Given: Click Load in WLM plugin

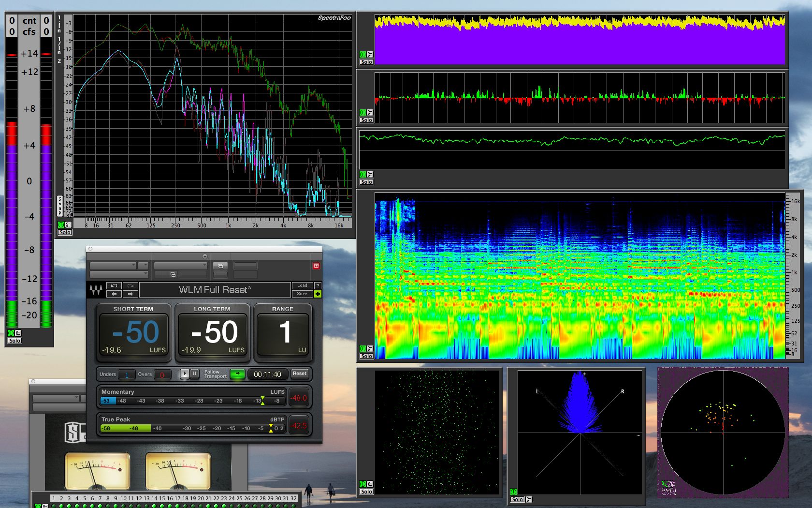Looking at the screenshot, I should (302, 285).
